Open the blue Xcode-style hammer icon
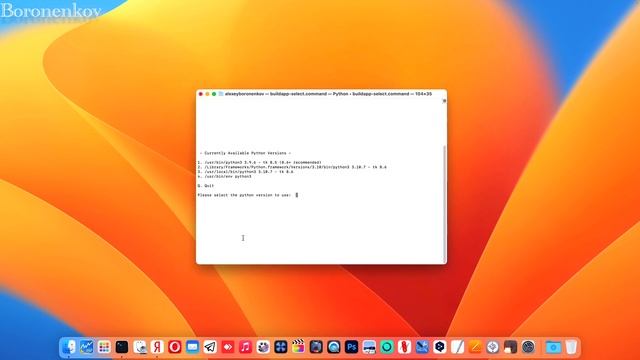Screen dimensions: 640x360 422,347
